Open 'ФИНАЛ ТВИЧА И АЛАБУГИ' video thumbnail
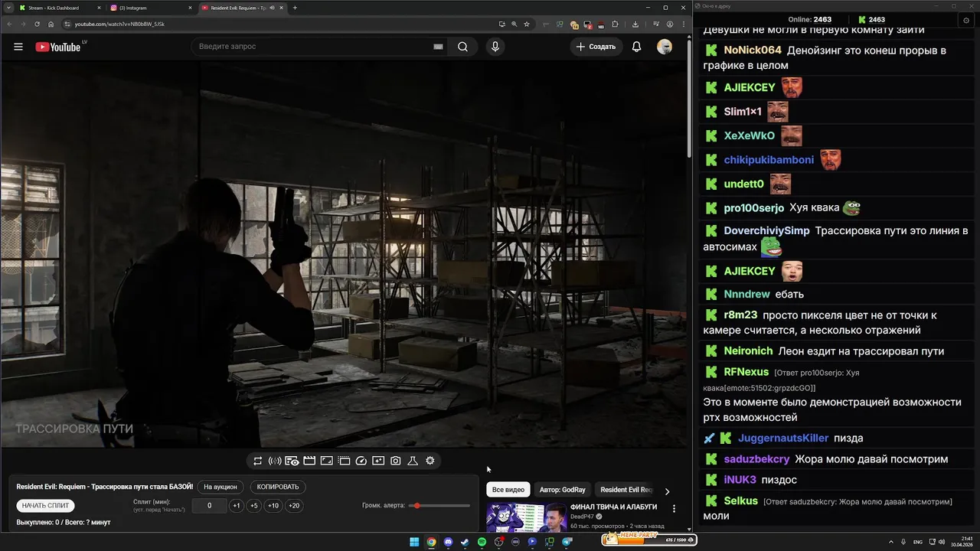The height and width of the screenshot is (551, 980). [x=527, y=517]
